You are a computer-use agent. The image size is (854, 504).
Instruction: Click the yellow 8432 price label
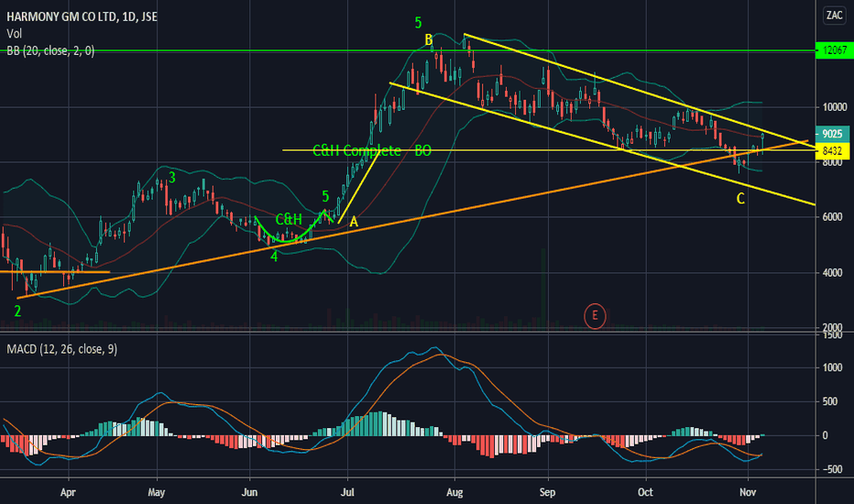point(832,151)
